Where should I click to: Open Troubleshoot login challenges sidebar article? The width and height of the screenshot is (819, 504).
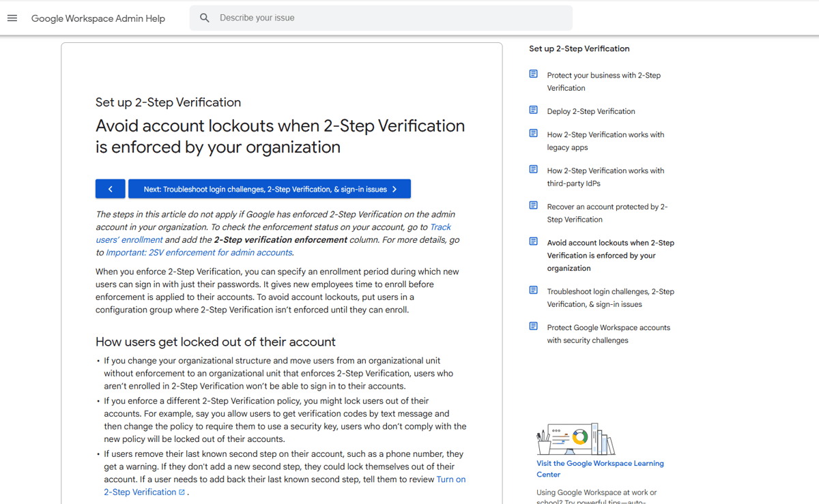(610, 298)
